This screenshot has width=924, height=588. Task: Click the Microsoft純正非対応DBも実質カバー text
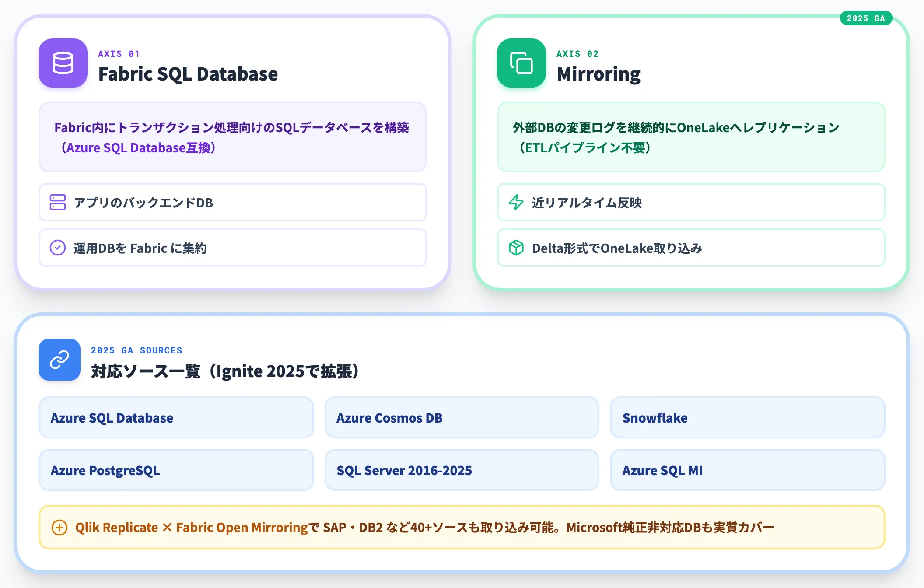click(x=670, y=527)
